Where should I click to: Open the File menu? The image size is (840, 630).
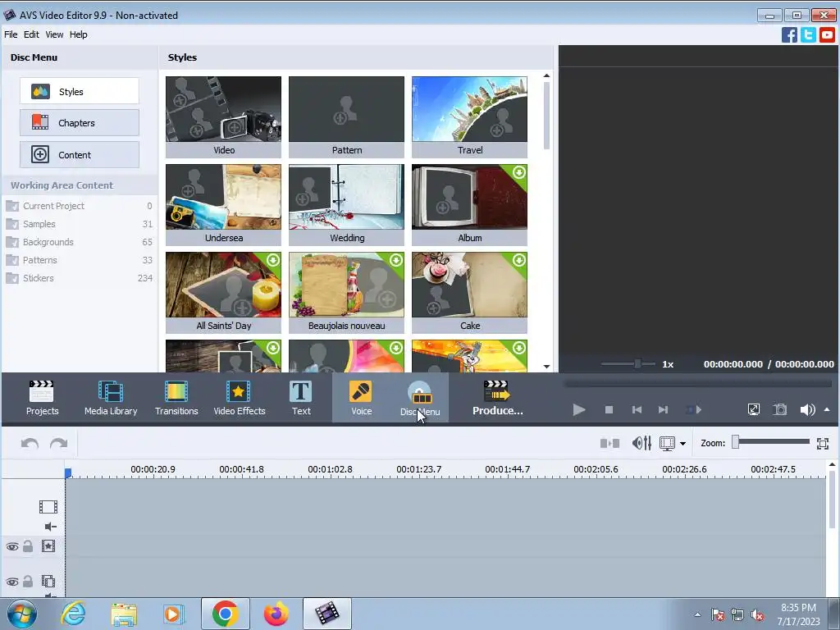pos(11,34)
